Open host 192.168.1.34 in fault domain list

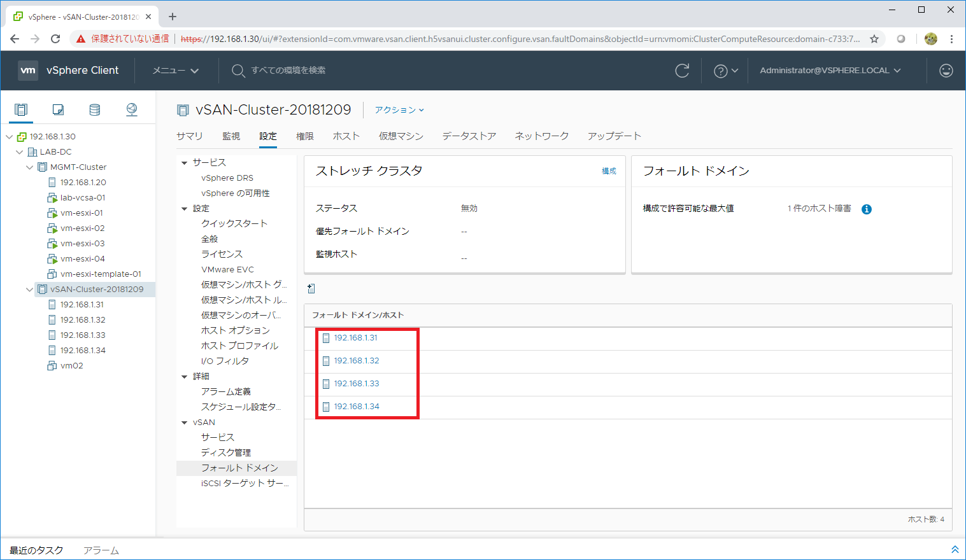[x=357, y=407]
